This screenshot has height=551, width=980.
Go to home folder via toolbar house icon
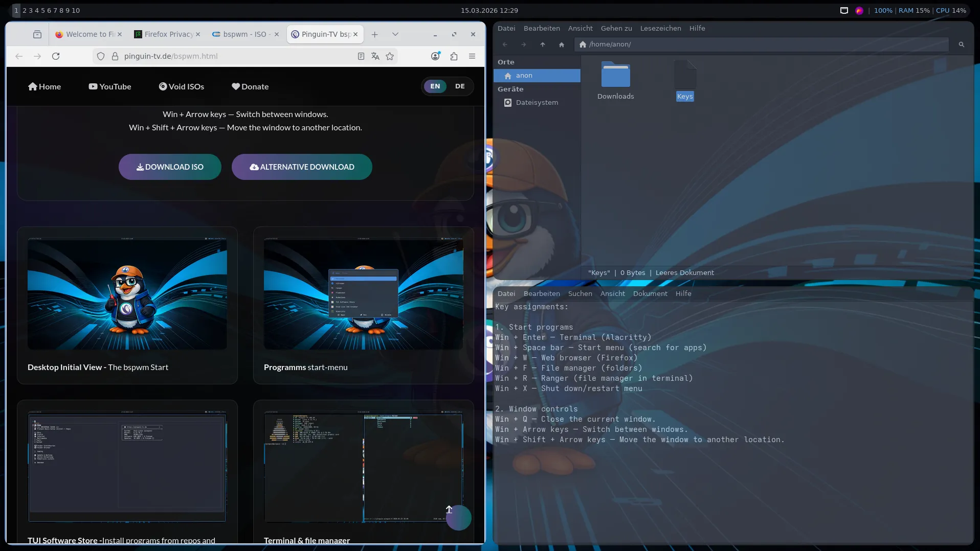pyautogui.click(x=562, y=44)
